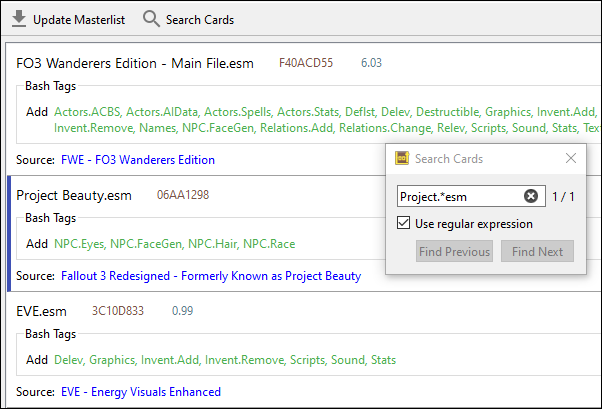Click the Search Cards dialog app icon

tap(402, 158)
